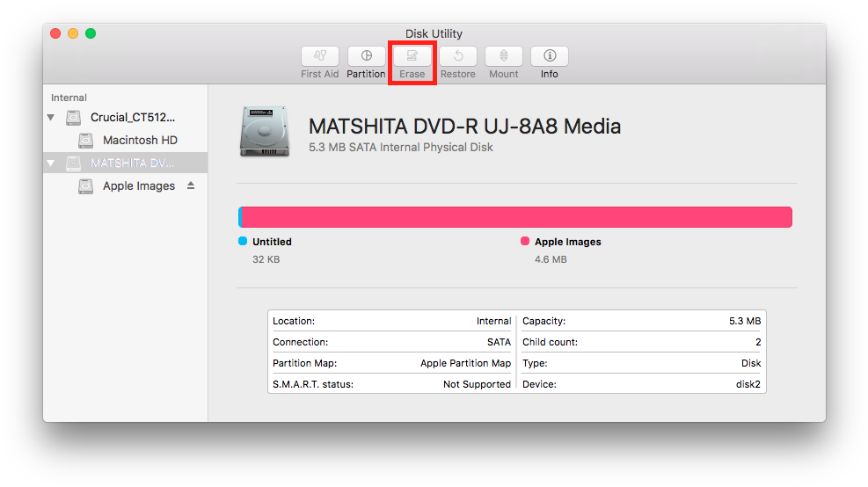868x487 pixels.
Task: Click the Restore toolbar icon
Action: tap(458, 56)
